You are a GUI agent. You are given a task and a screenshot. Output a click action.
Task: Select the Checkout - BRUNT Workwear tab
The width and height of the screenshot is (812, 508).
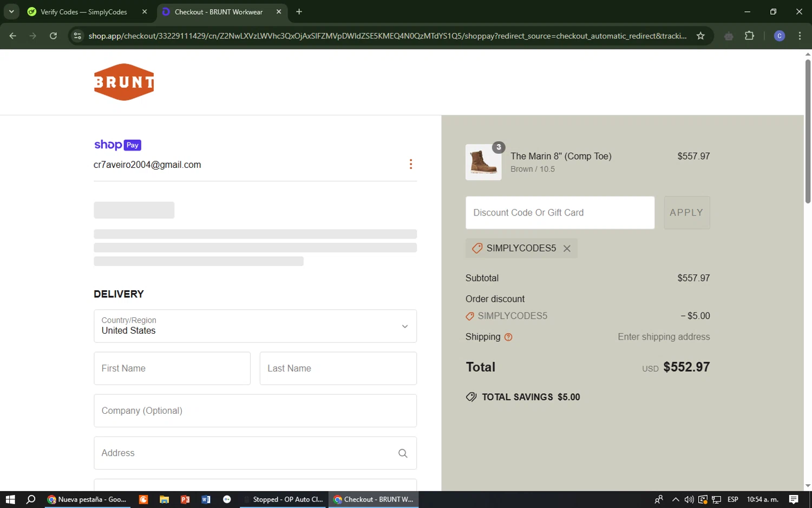(219, 12)
